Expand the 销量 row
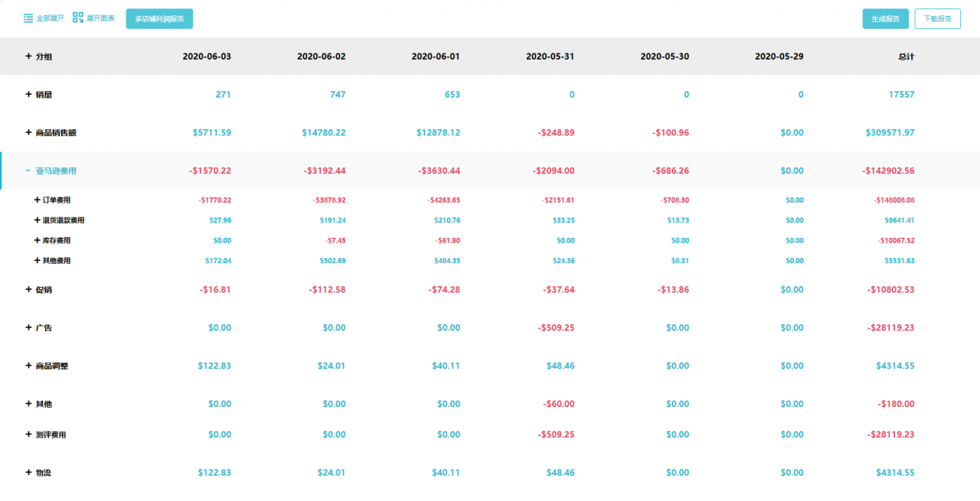Image resolution: width=980 pixels, height=501 pixels. pyautogui.click(x=29, y=95)
